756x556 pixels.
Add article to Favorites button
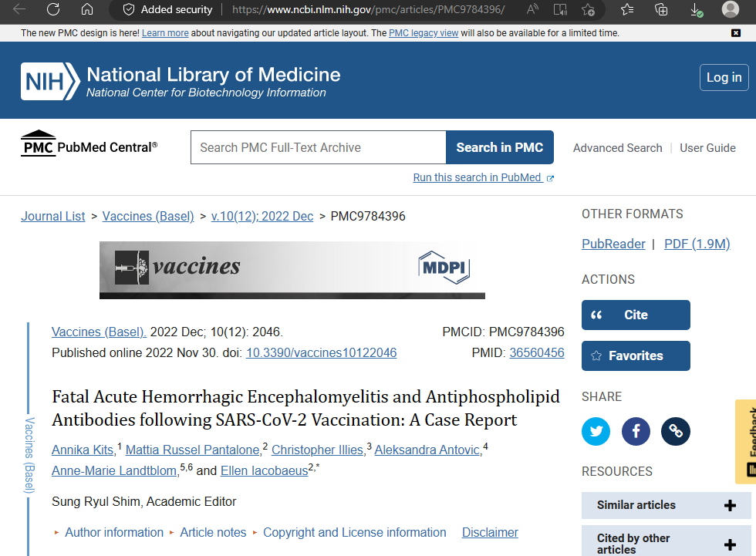[x=636, y=356]
